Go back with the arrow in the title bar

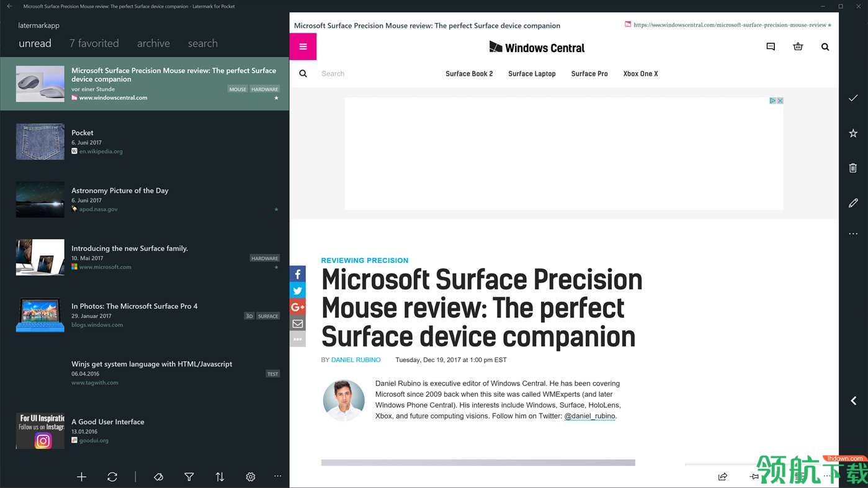tap(9, 6)
